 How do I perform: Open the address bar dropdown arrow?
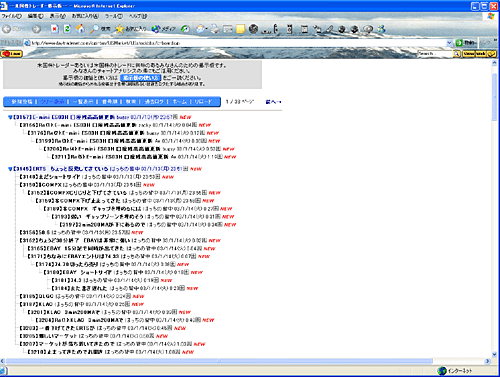pos(449,43)
